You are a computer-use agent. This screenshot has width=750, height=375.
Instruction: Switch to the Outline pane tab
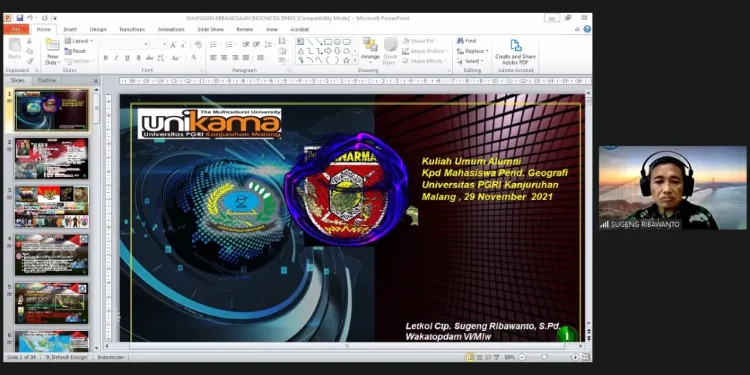click(x=47, y=80)
